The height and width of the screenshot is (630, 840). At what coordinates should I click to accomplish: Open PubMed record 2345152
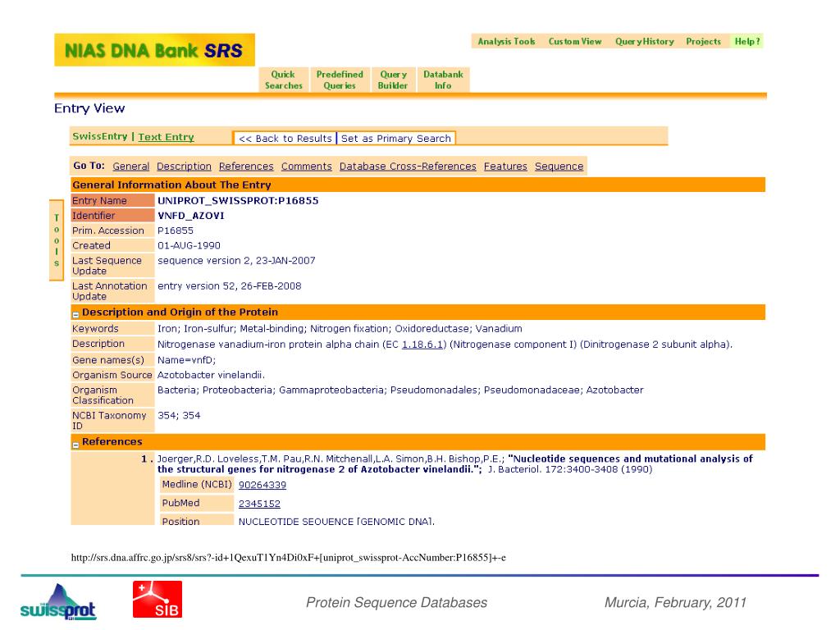pyautogui.click(x=259, y=504)
